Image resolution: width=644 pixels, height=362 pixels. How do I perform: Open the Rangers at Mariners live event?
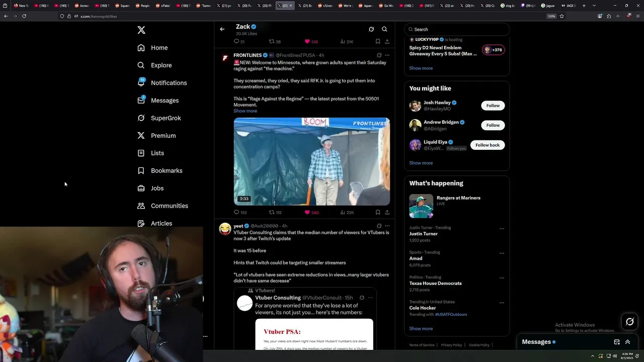[x=457, y=206]
